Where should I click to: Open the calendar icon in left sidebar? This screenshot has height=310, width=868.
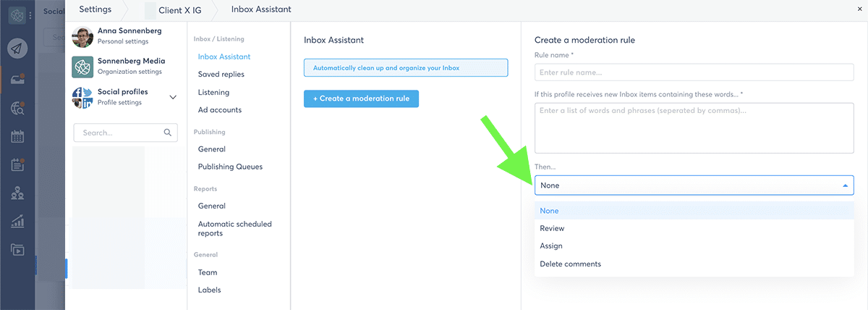17,136
